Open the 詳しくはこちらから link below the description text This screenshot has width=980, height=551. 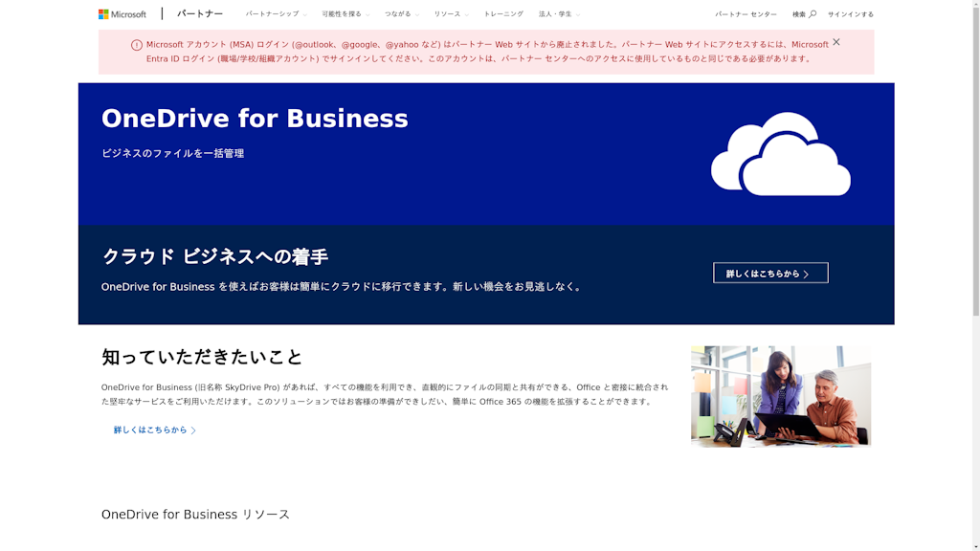148,430
